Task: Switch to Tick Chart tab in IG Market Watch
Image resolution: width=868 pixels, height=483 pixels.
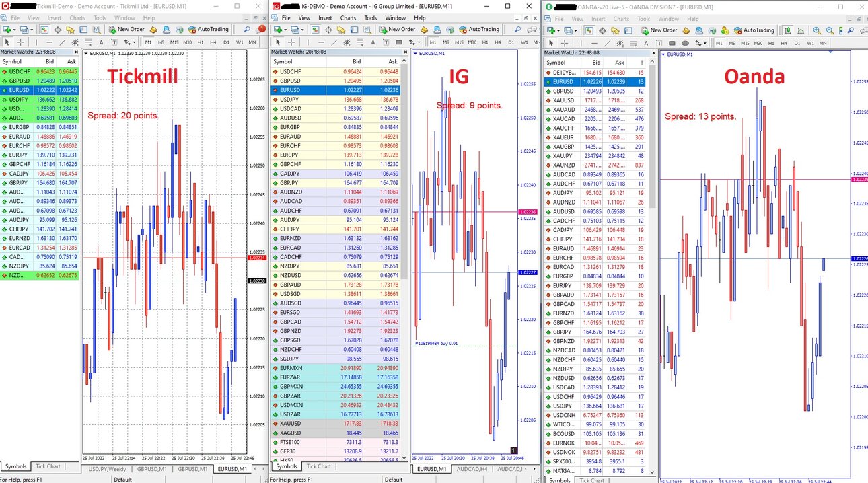Action: 318,466
